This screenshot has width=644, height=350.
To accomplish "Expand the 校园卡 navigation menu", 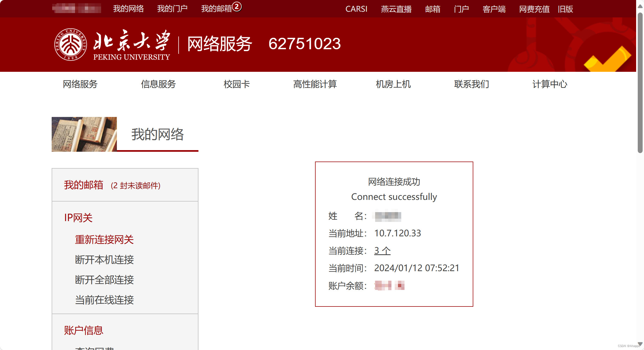I will pos(237,84).
